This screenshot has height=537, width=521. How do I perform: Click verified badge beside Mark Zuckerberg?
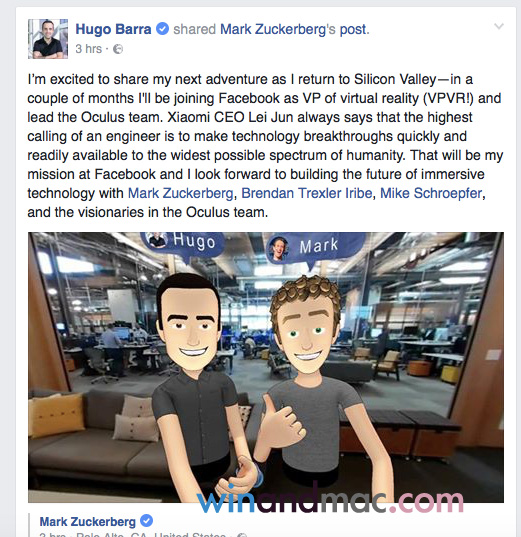click(147, 521)
